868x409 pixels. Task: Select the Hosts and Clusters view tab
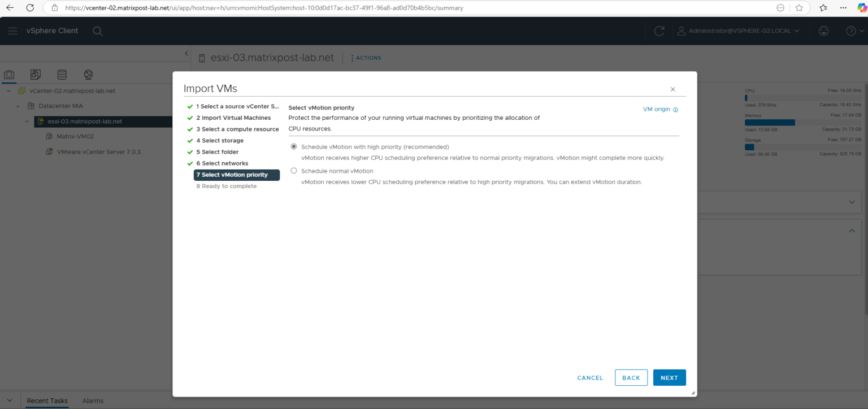(9, 74)
